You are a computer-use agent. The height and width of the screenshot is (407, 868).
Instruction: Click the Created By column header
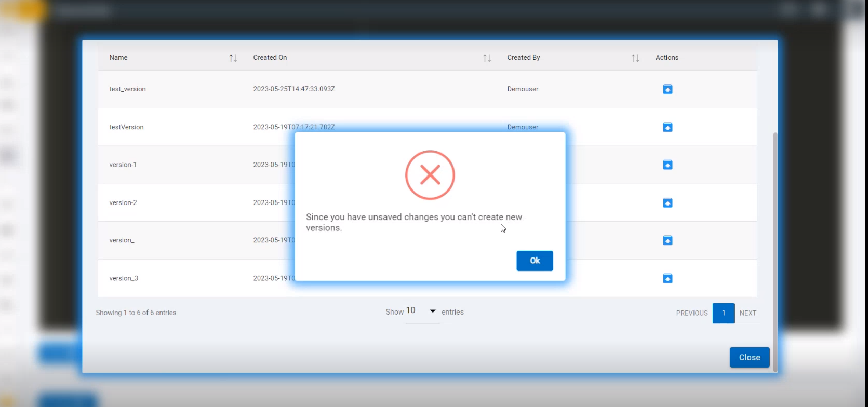point(524,58)
